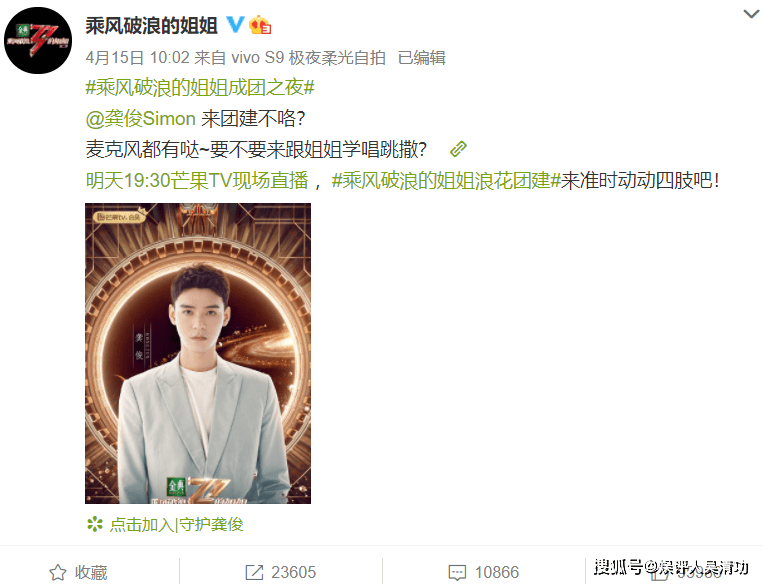Open the 明天19:30芒果TV现场直播 link

[197, 181]
